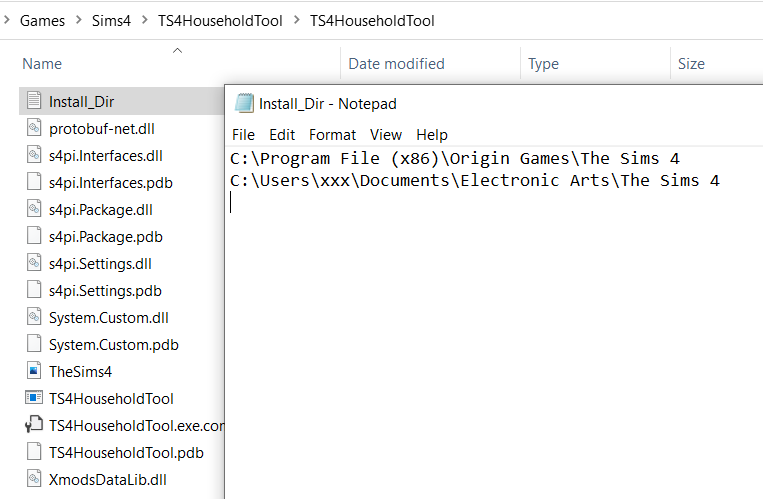763x499 pixels.
Task: Expand the chevron after Games breadcrumb
Action: point(78,20)
